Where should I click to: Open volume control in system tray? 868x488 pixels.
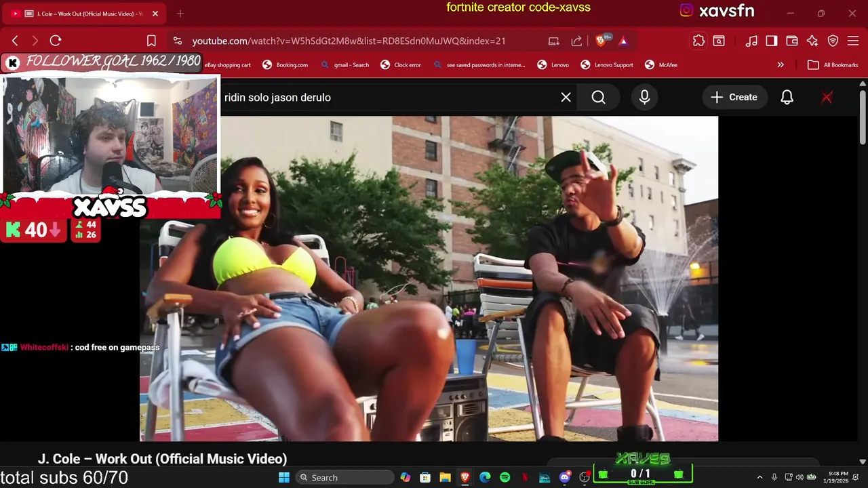pyautogui.click(x=800, y=478)
